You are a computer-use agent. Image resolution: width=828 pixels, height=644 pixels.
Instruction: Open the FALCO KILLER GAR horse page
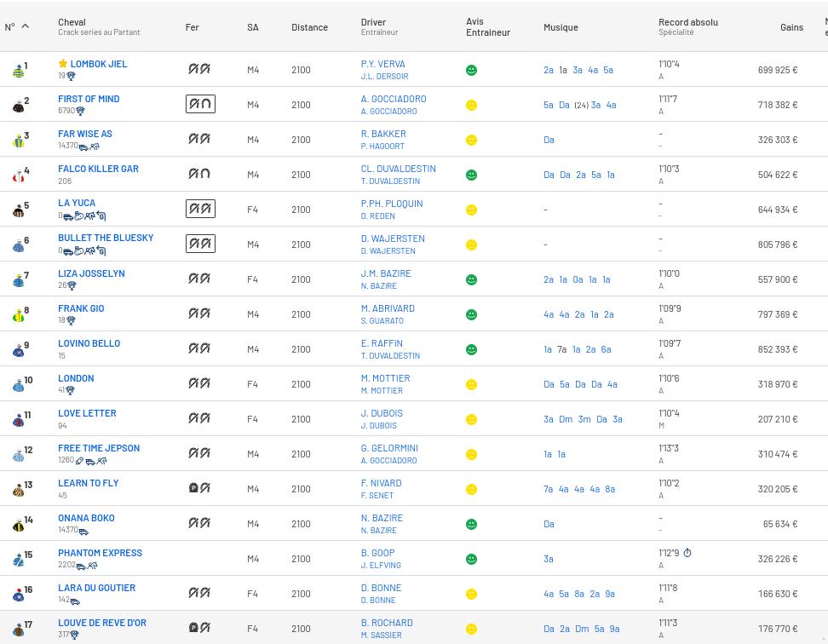98,169
